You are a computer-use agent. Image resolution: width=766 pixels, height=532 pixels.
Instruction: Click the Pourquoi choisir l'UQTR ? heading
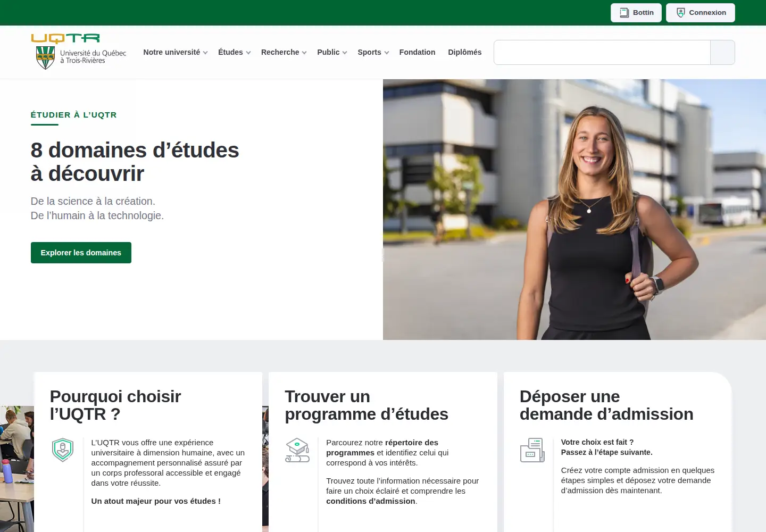click(115, 405)
